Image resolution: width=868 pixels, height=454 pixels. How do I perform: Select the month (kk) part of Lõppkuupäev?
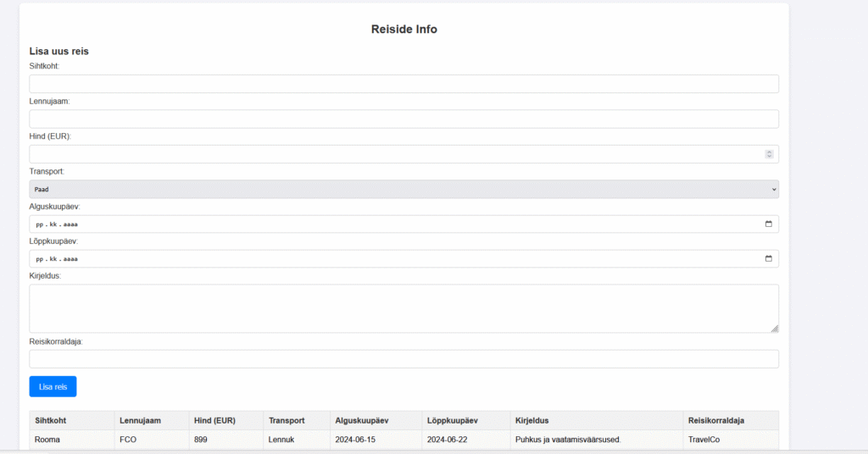[x=53, y=259]
